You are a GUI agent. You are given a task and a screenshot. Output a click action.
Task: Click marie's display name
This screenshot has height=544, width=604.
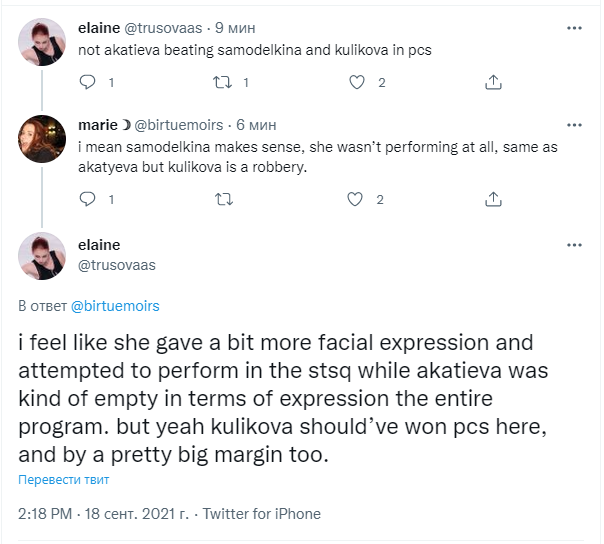(x=98, y=126)
